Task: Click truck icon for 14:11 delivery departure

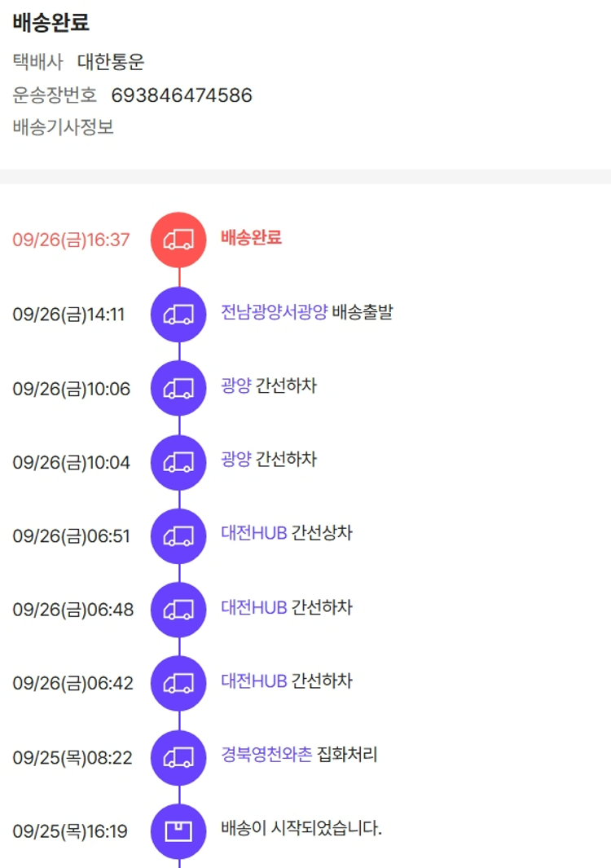Action: [178, 314]
